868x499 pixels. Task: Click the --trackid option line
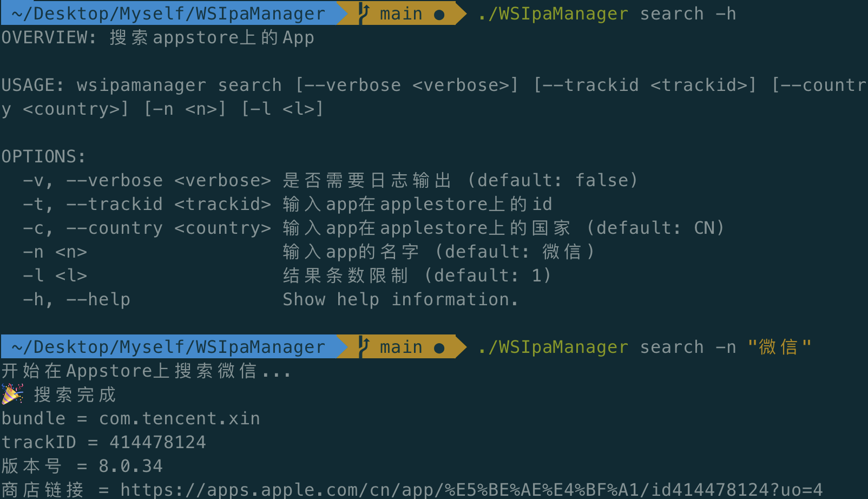point(287,204)
